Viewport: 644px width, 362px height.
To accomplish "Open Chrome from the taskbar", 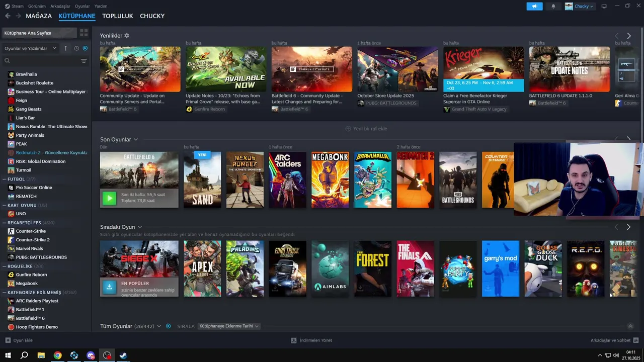I will pyautogui.click(x=57, y=355).
